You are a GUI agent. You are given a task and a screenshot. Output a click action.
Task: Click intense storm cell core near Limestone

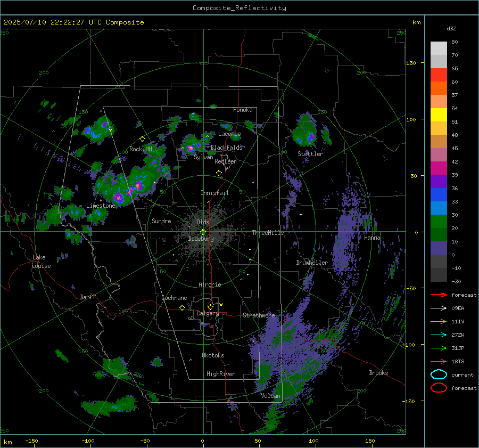click(x=119, y=197)
